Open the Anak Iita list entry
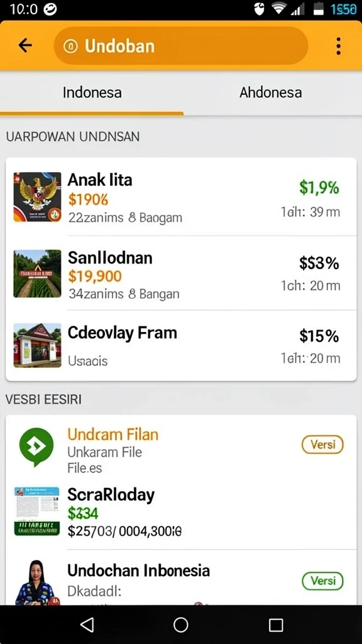 tap(181, 197)
